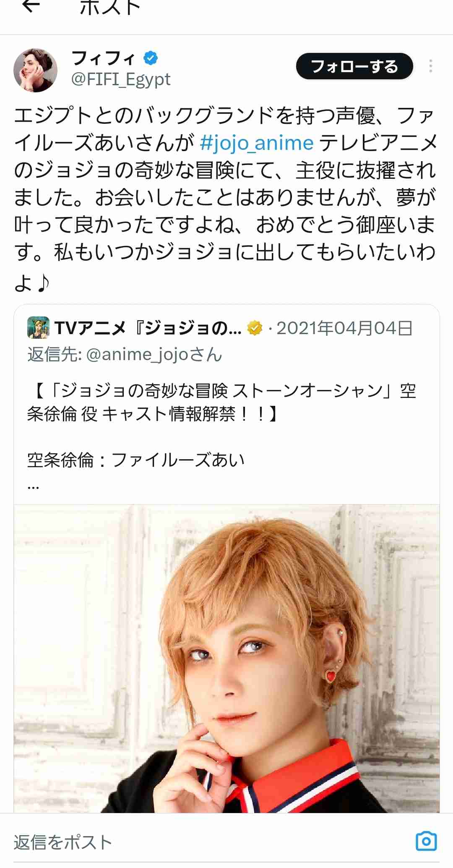Open quoted account name TVアニメ『ジョジョの…
453x868 pixels.
coord(148,328)
